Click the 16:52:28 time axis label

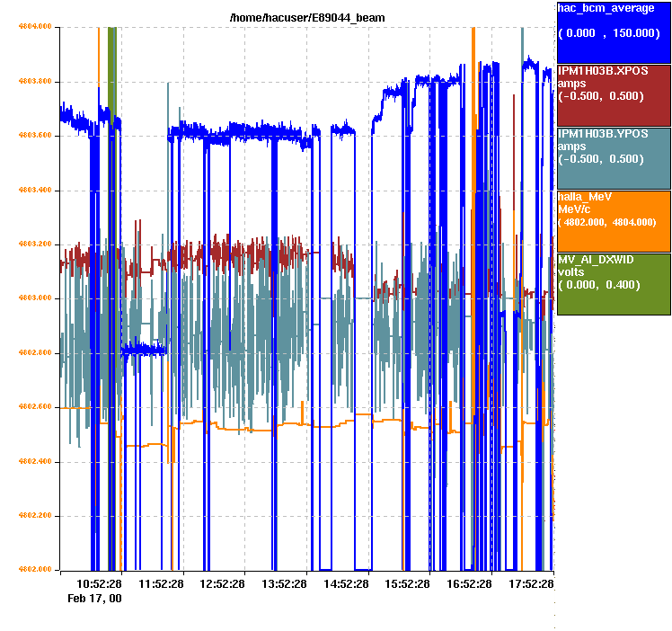point(469,583)
